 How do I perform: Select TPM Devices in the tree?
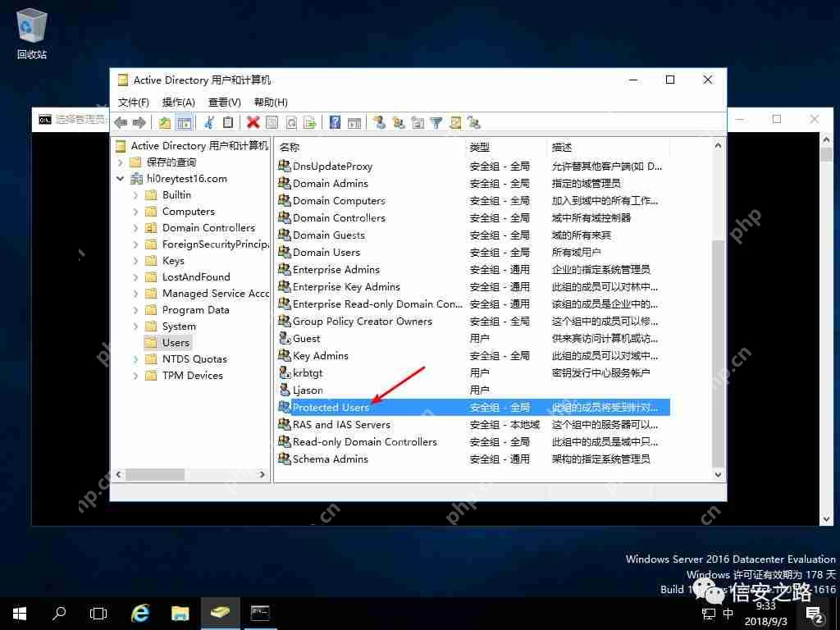(x=185, y=376)
